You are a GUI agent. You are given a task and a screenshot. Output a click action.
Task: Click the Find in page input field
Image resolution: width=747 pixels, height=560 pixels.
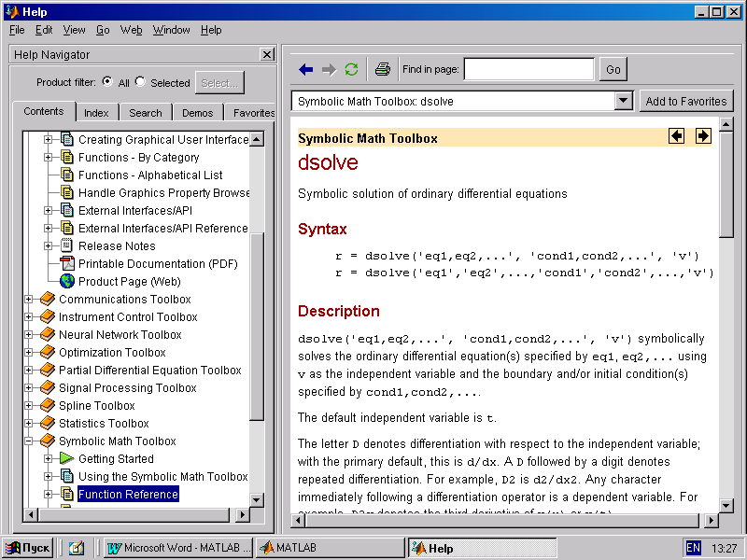click(529, 69)
